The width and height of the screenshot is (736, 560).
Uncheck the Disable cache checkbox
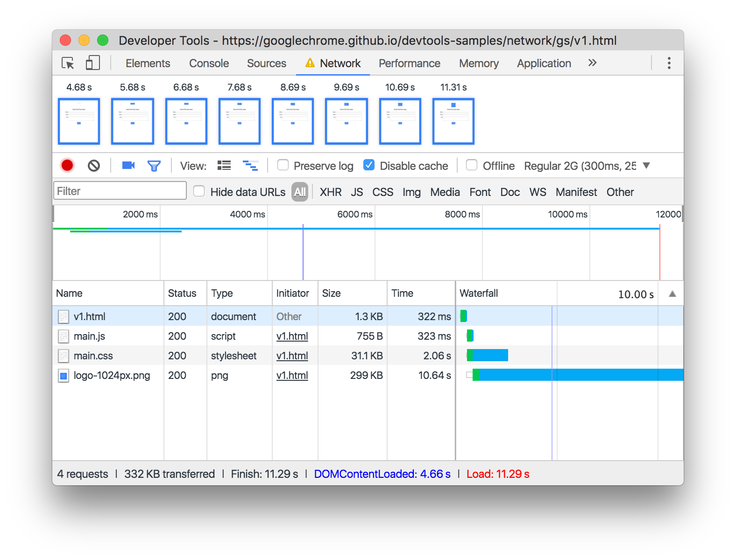tap(369, 165)
